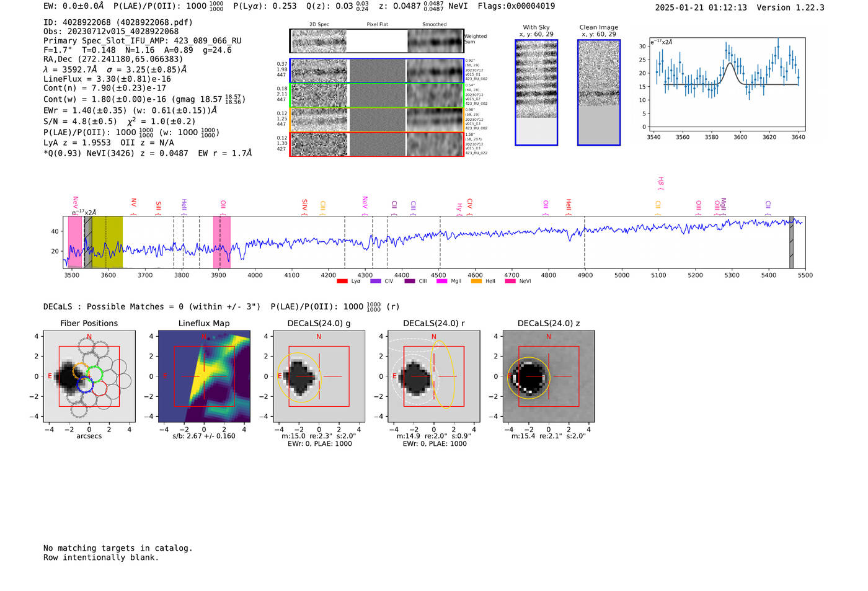Click the s/b: 2.67 +/- 0.160 caption
Viewport: 868px width, 591px height.
point(204,436)
